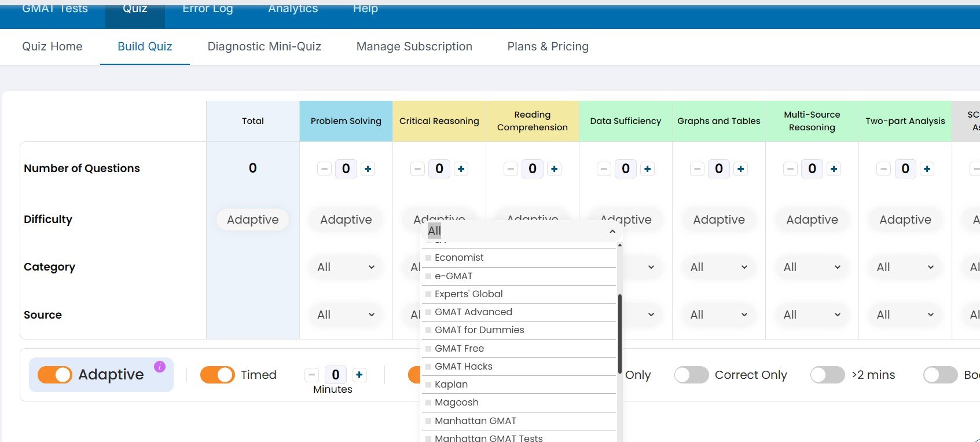The height and width of the screenshot is (442, 980).
Task: Increase Problem Solving question count with plus
Action: pos(368,169)
